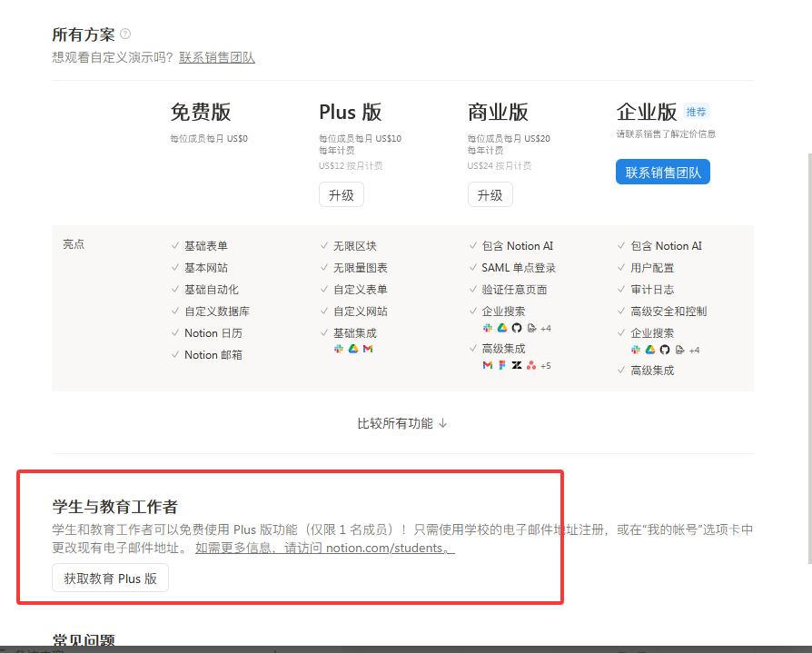
Task: Click the document file icon under 企业版 企业搜索
Action: point(680,350)
